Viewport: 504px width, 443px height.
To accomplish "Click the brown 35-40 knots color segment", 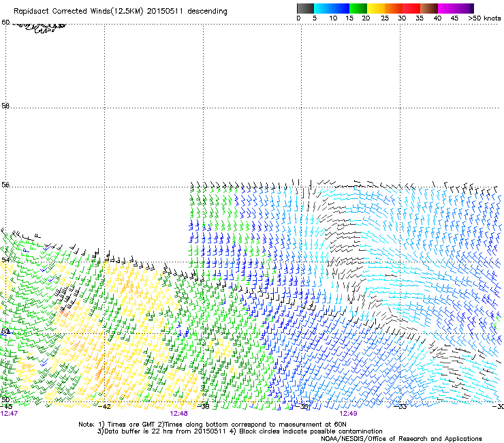I will (429, 8).
